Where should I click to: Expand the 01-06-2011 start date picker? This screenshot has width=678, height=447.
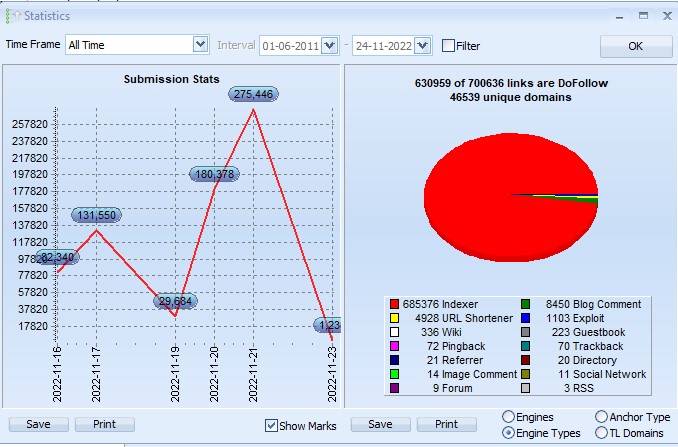[329, 45]
